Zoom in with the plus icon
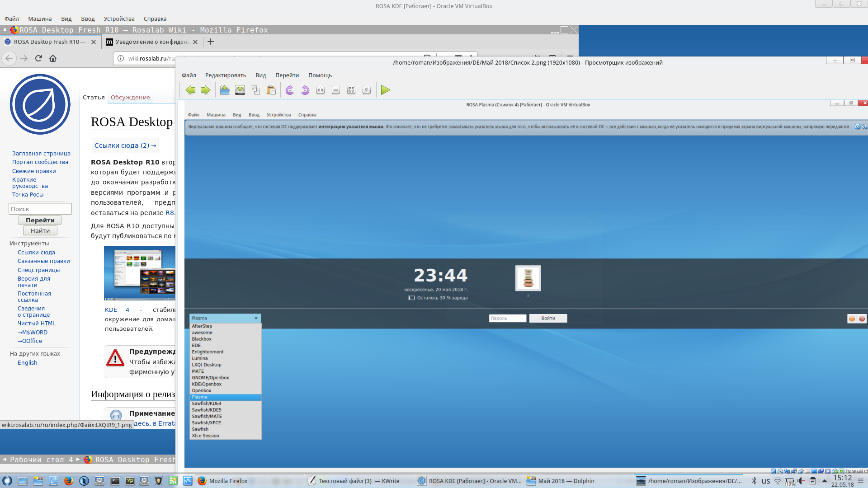868x488 pixels. coord(321,90)
